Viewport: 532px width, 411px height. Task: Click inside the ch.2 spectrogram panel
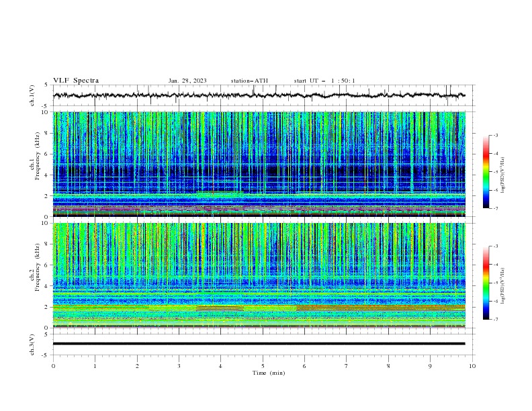[259, 275]
